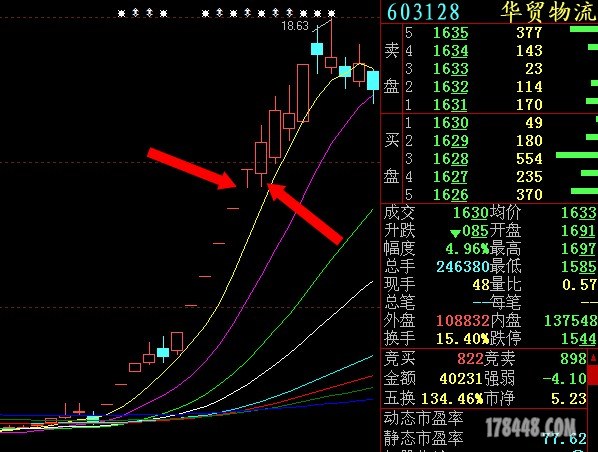Click the first star info marker in the top row
Screen dimensions: 598x452
click(x=122, y=14)
